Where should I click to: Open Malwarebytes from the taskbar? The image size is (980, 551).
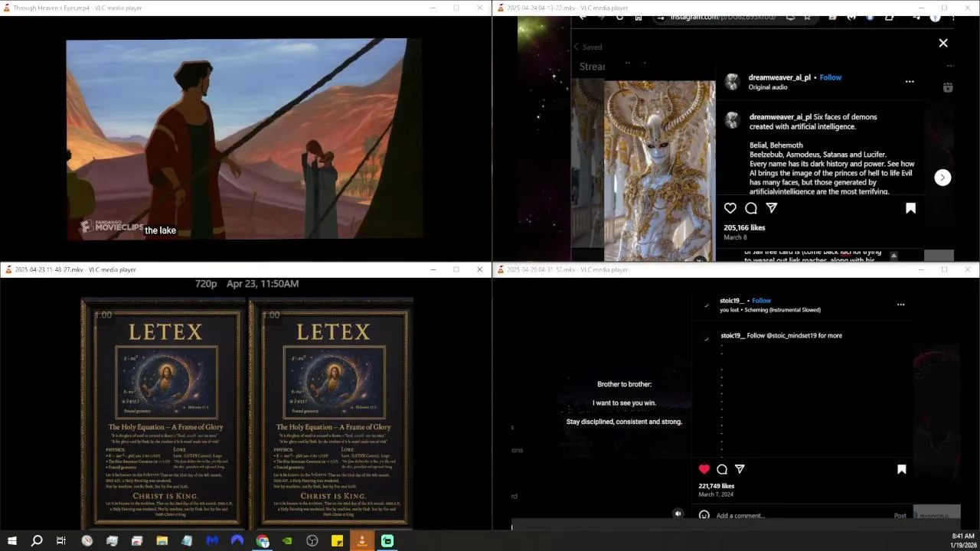click(212, 541)
